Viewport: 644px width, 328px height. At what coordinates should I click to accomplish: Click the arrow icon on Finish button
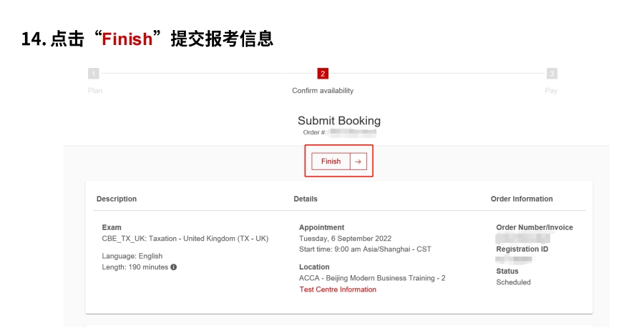358,161
